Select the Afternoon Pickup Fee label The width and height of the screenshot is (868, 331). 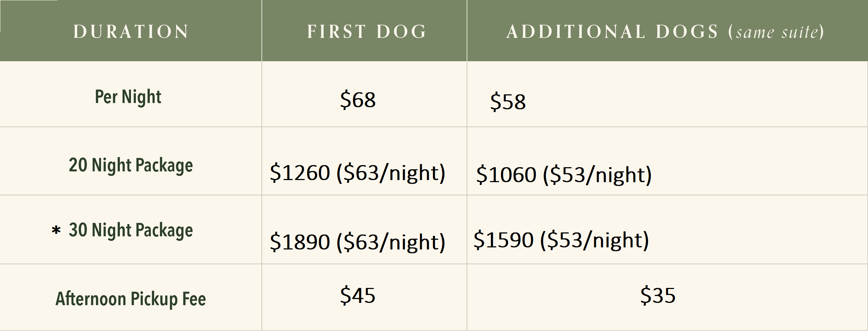click(x=131, y=299)
